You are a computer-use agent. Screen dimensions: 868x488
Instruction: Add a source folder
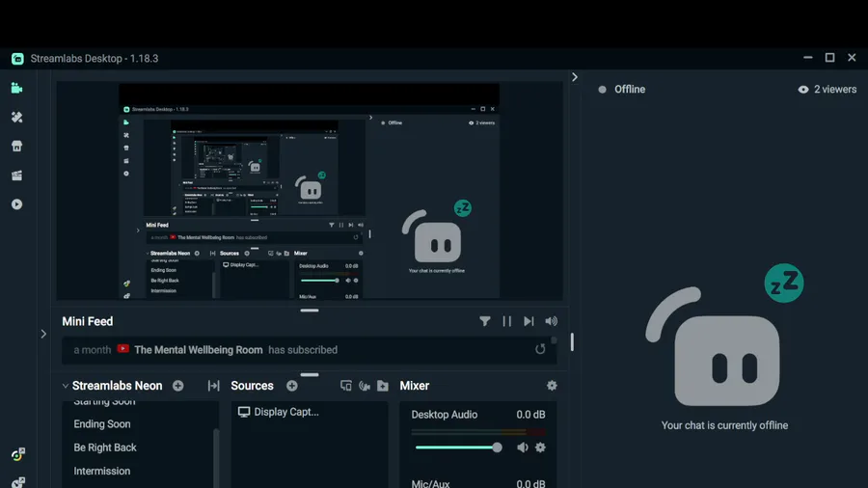click(x=383, y=386)
